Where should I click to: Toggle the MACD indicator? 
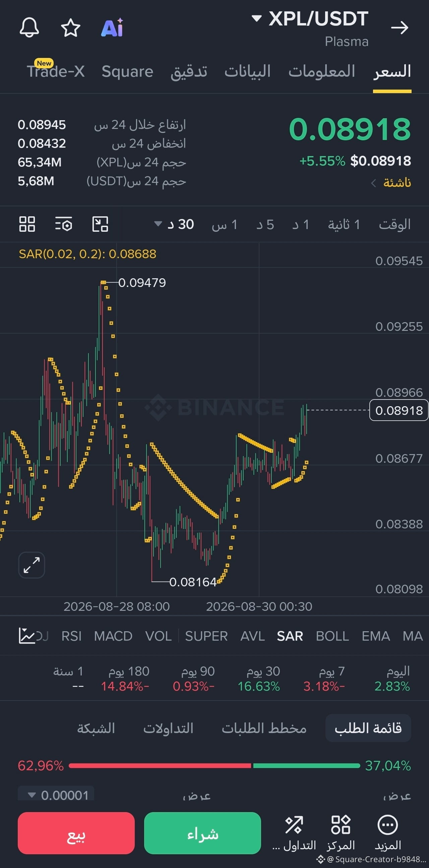(113, 636)
